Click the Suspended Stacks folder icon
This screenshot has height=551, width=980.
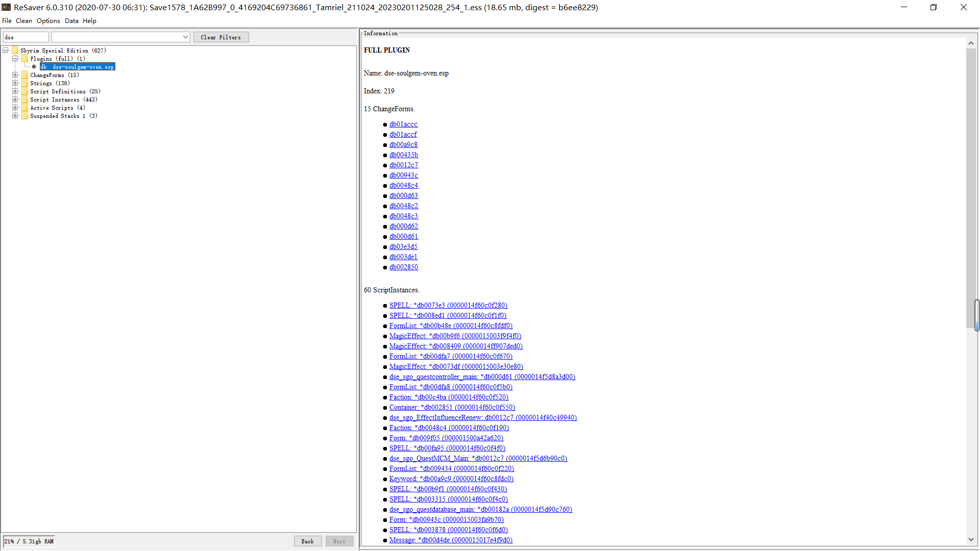tap(25, 116)
